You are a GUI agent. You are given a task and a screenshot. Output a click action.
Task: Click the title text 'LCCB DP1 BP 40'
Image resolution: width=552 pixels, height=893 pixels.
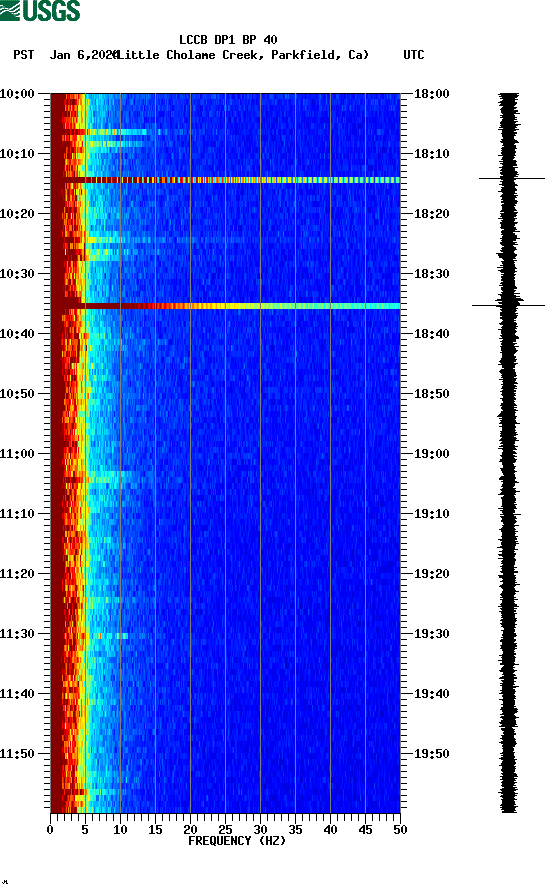pyautogui.click(x=228, y=40)
